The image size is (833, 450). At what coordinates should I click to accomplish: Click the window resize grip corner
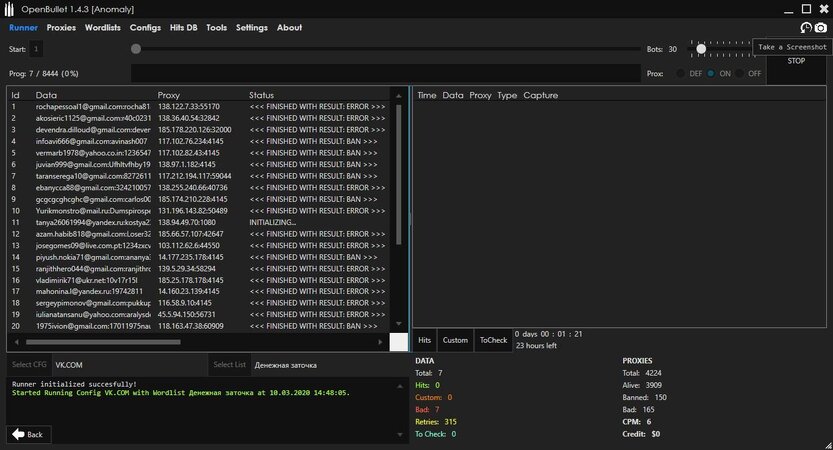[828, 445]
